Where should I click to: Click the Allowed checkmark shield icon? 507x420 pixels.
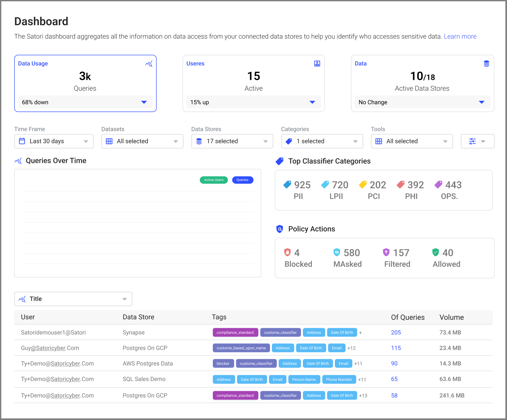[x=436, y=252]
